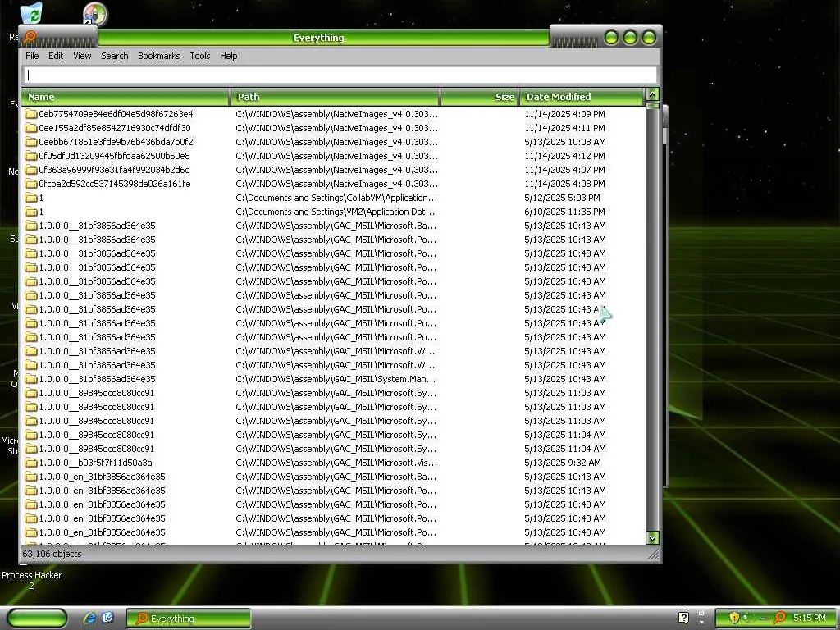Click the results scrollbar down arrow
Viewport: 840px width, 630px height.
coord(652,538)
